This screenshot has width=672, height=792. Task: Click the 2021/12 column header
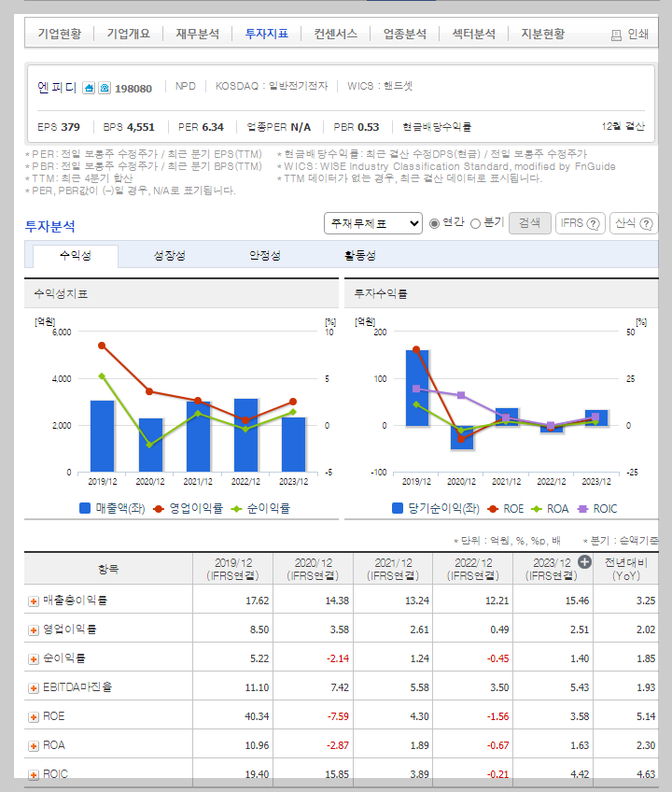coord(393,570)
